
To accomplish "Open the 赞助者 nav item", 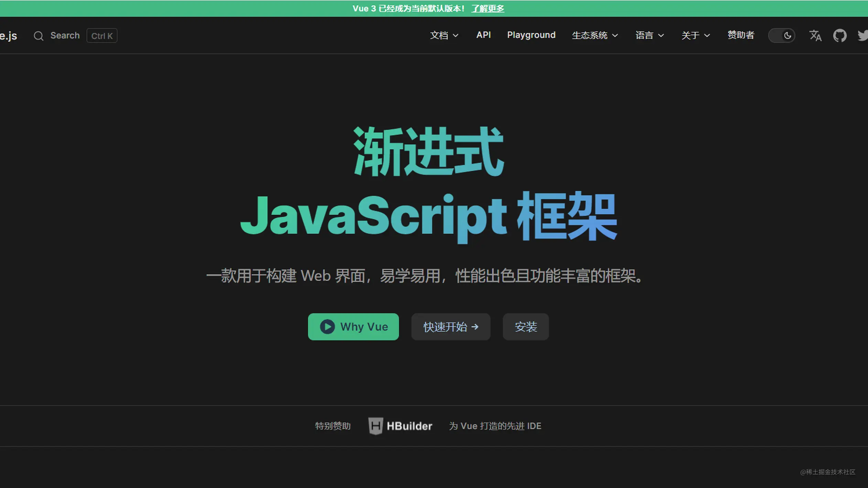I will pyautogui.click(x=740, y=35).
